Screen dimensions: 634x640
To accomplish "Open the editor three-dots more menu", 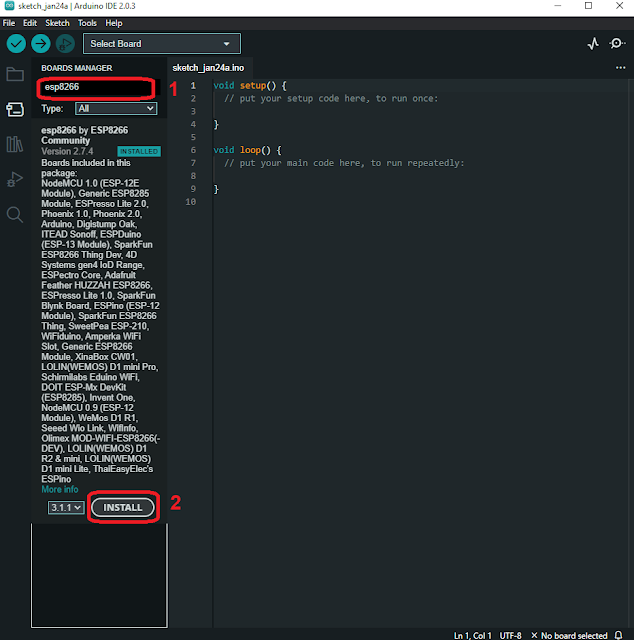I will pyautogui.click(x=620, y=68).
